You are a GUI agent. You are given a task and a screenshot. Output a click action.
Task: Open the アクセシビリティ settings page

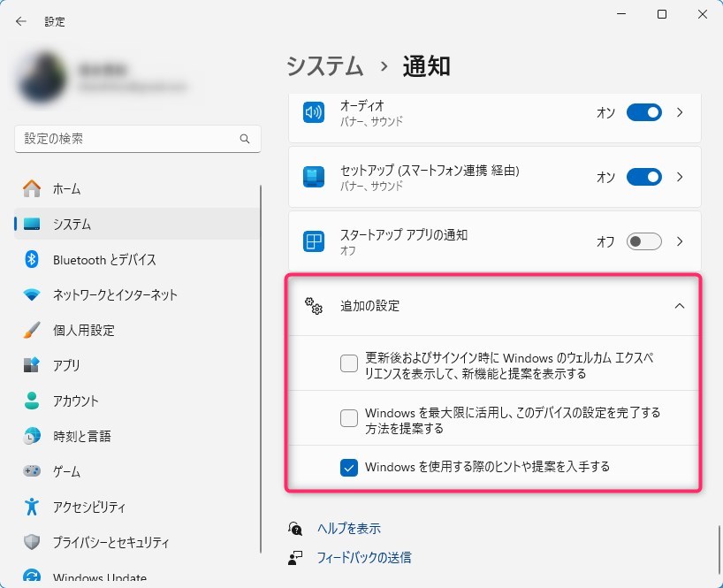tap(88, 508)
